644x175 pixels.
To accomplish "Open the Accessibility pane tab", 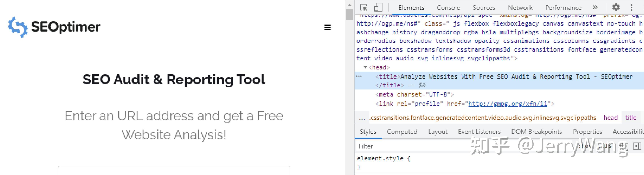I will tap(628, 132).
